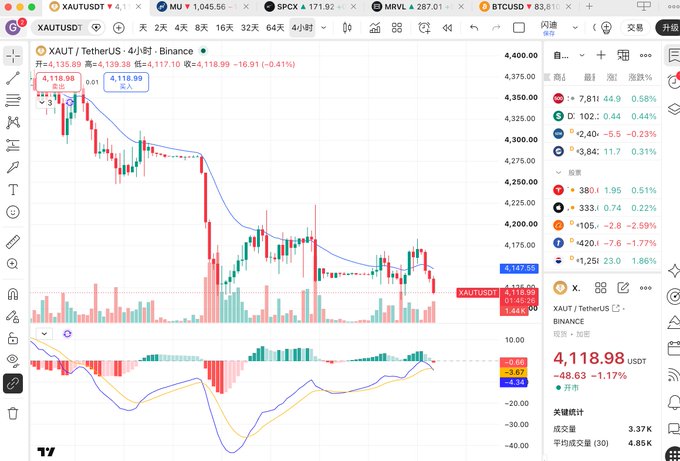The height and width of the screenshot is (461, 680).
Task: Add a symbol to compare with plus circle
Action: click(118, 28)
